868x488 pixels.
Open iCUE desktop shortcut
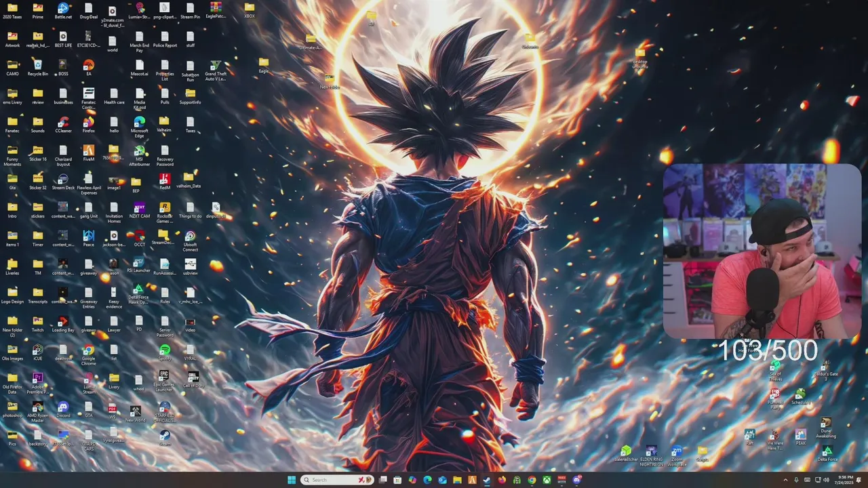[38, 352]
